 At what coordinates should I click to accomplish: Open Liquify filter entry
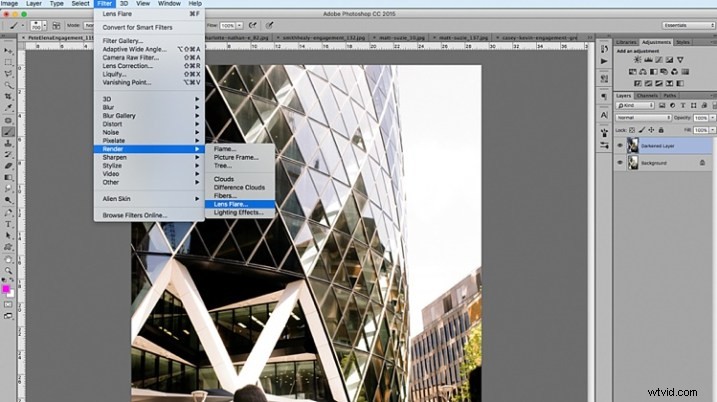click(x=149, y=74)
